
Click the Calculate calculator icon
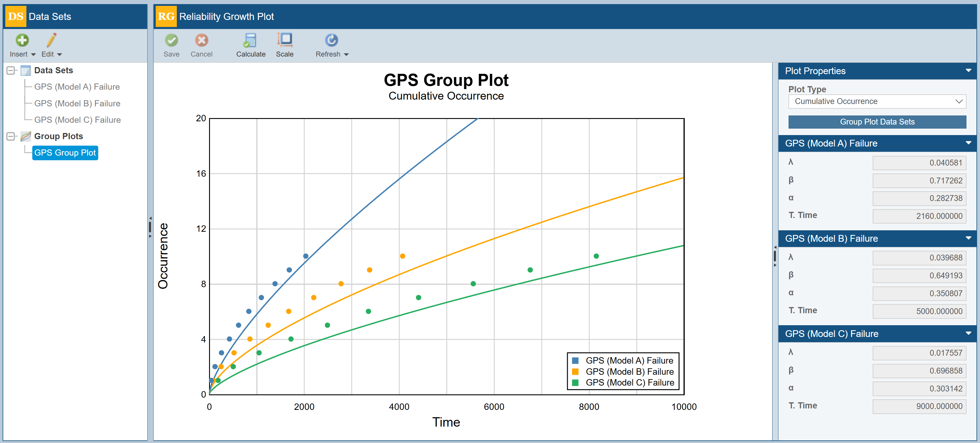coord(250,40)
